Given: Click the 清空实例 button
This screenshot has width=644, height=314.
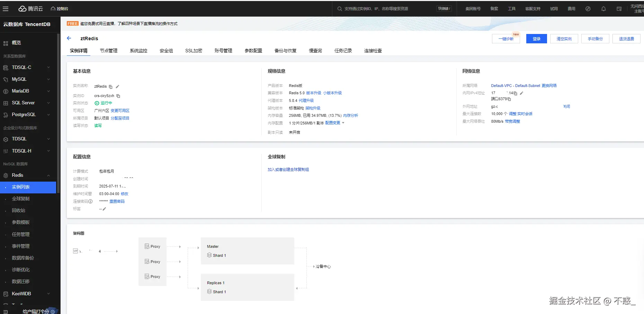Looking at the screenshot, I should [x=564, y=39].
